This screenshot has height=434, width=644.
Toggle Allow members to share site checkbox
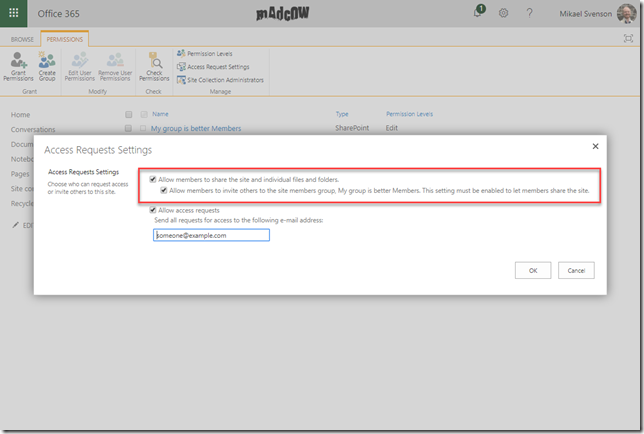(x=153, y=179)
